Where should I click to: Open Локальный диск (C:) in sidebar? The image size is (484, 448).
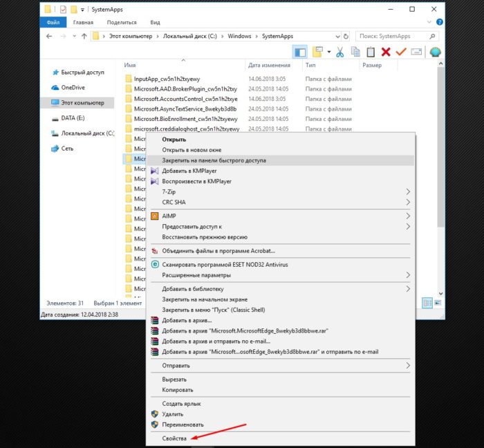point(83,133)
